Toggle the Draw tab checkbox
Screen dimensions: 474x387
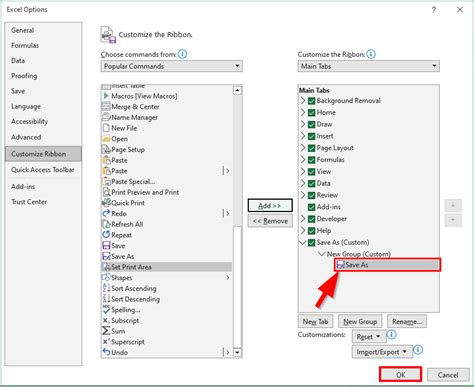pos(311,124)
